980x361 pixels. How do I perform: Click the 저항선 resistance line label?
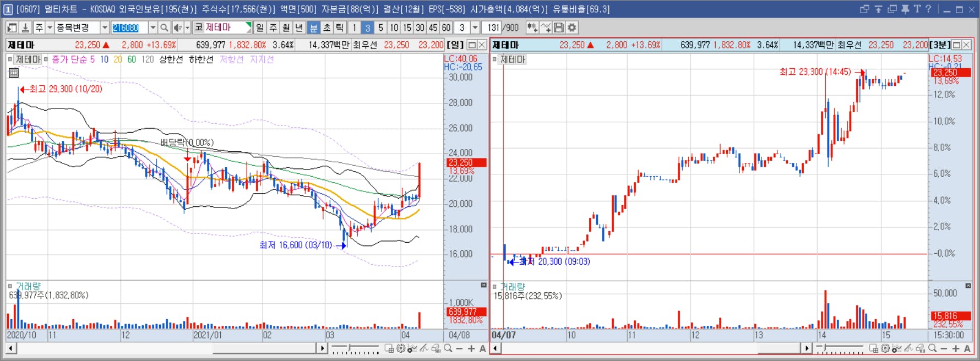pos(232,59)
